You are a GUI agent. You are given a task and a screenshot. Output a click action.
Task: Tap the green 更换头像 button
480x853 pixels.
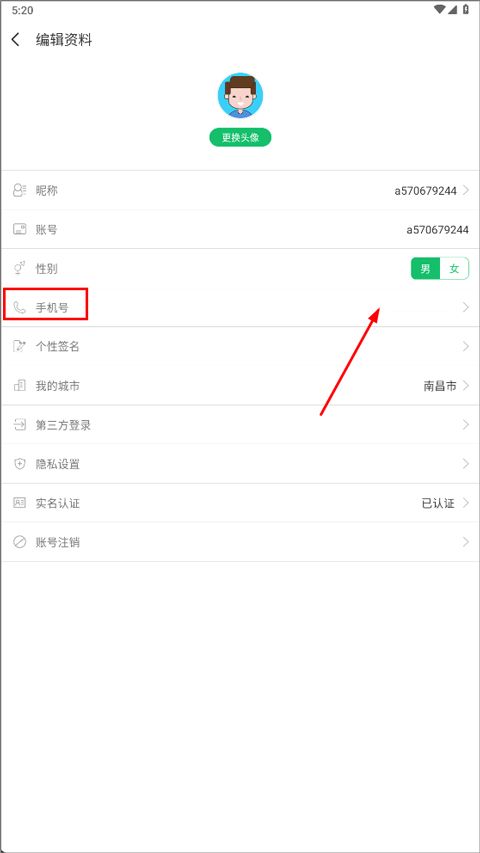pos(240,138)
